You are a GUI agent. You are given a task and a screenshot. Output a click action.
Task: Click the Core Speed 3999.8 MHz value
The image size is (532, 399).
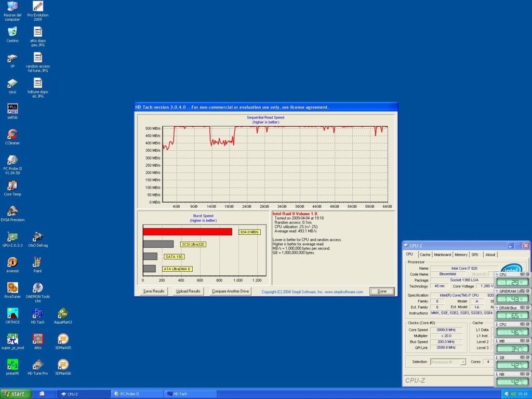click(x=446, y=330)
